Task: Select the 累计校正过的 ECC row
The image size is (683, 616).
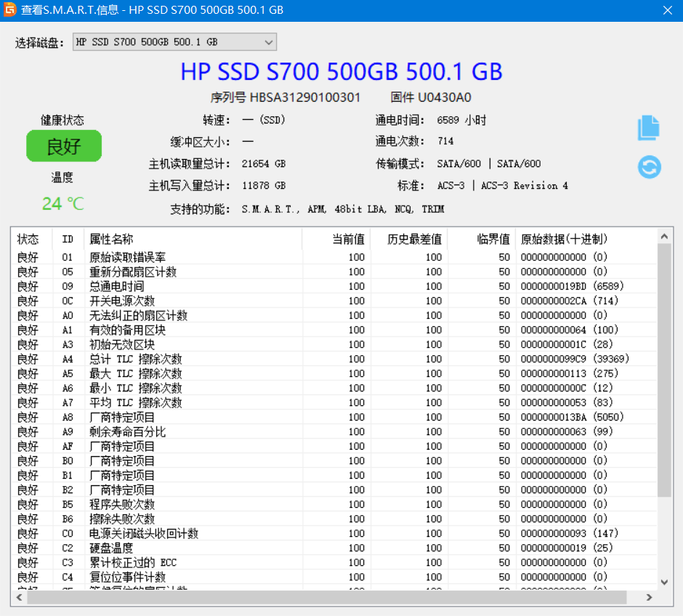Action: 334,562
